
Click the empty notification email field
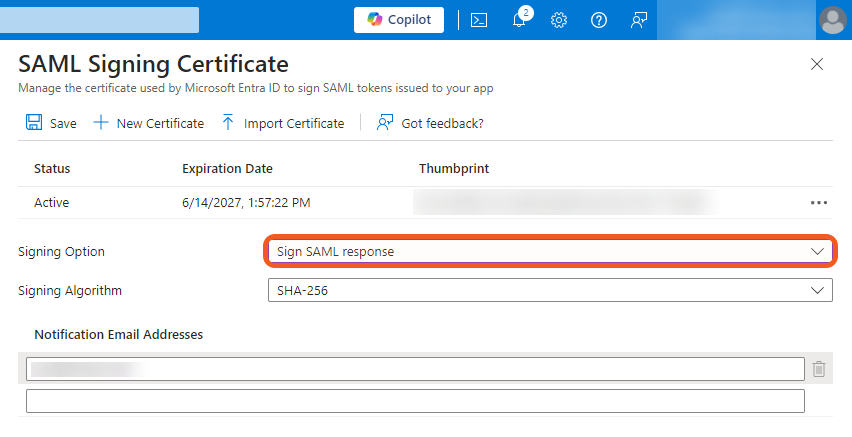(x=415, y=401)
